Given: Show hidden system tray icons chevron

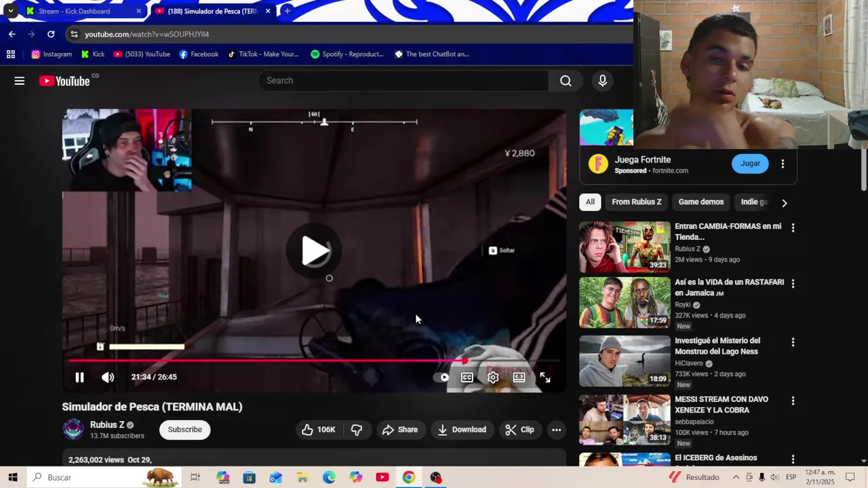Looking at the screenshot, I should click(x=736, y=477).
